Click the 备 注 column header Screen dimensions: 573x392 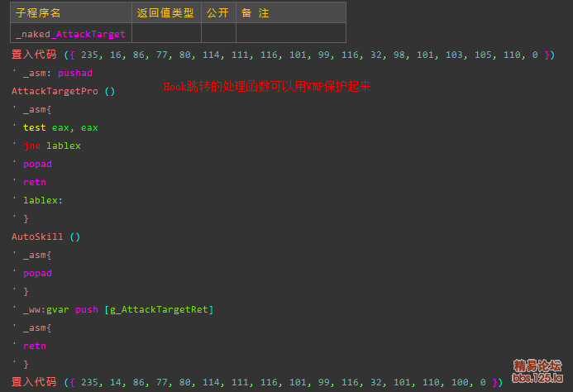coord(291,12)
